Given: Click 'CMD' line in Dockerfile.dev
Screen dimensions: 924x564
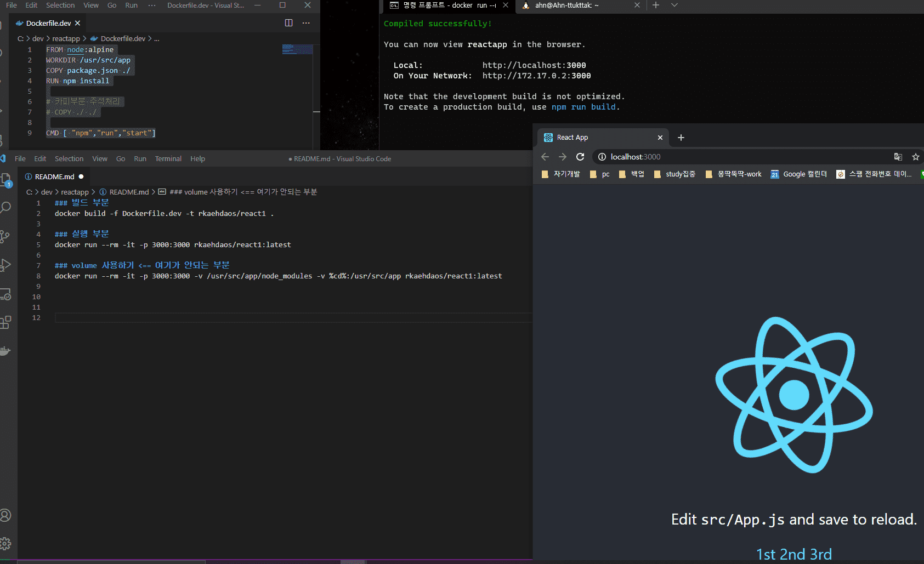Looking at the screenshot, I should point(101,133).
